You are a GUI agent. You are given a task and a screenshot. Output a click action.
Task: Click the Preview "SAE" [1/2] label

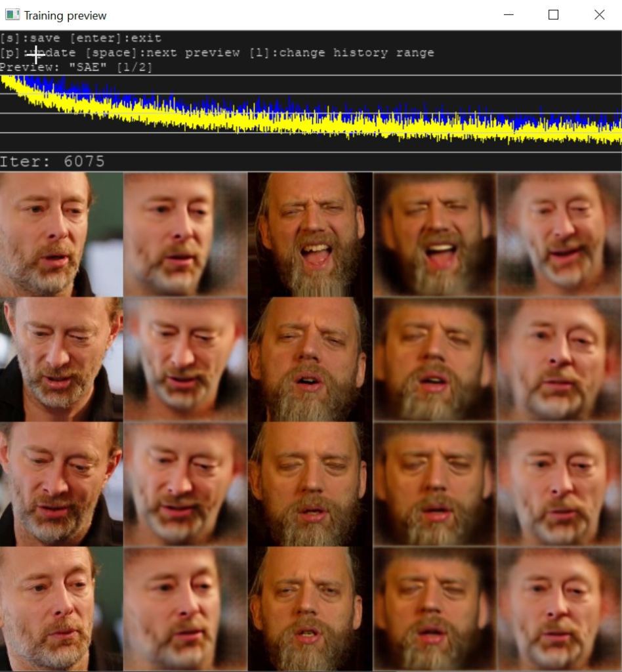coord(76,67)
